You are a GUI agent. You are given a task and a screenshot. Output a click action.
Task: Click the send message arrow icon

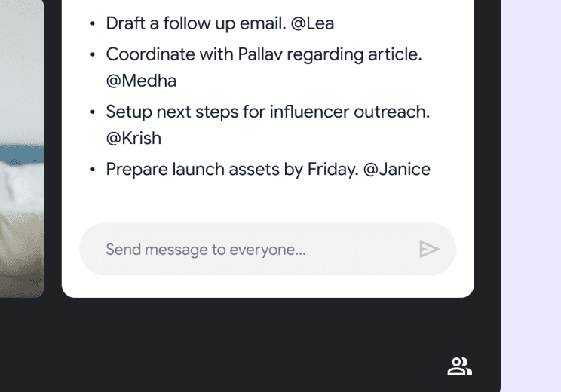[429, 250]
